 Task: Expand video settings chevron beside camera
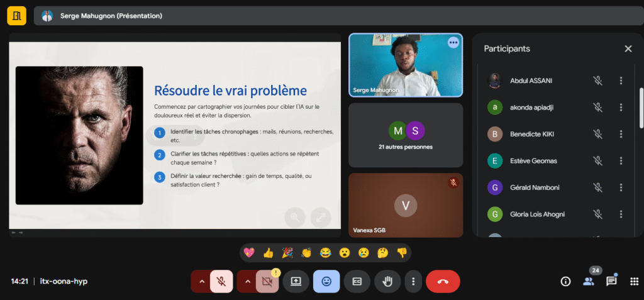pos(247,281)
